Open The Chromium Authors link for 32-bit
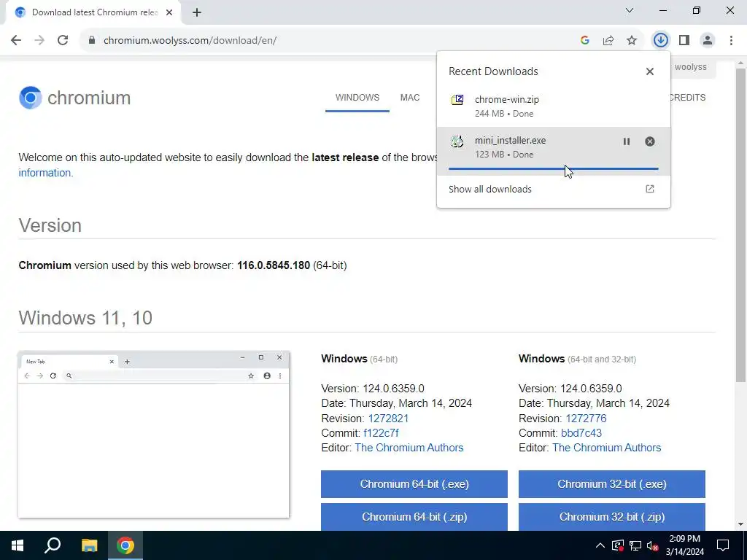The width and height of the screenshot is (747, 560). pyautogui.click(x=606, y=448)
